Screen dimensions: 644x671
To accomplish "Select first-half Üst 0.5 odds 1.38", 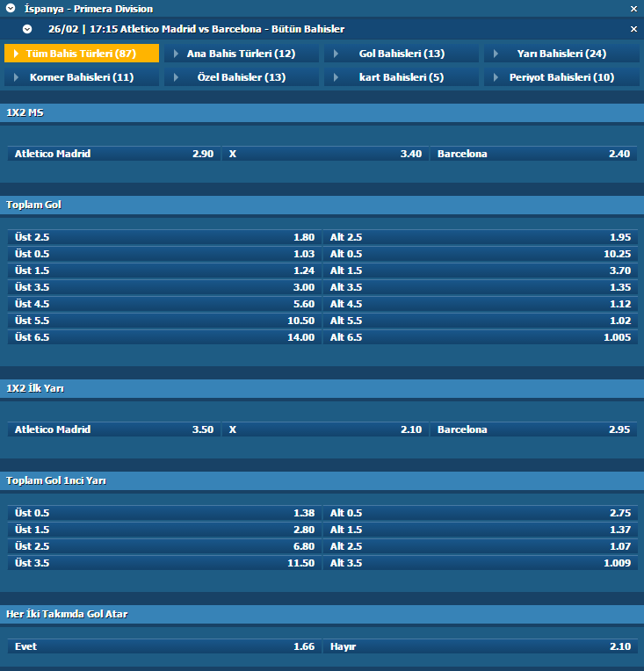I will point(164,513).
